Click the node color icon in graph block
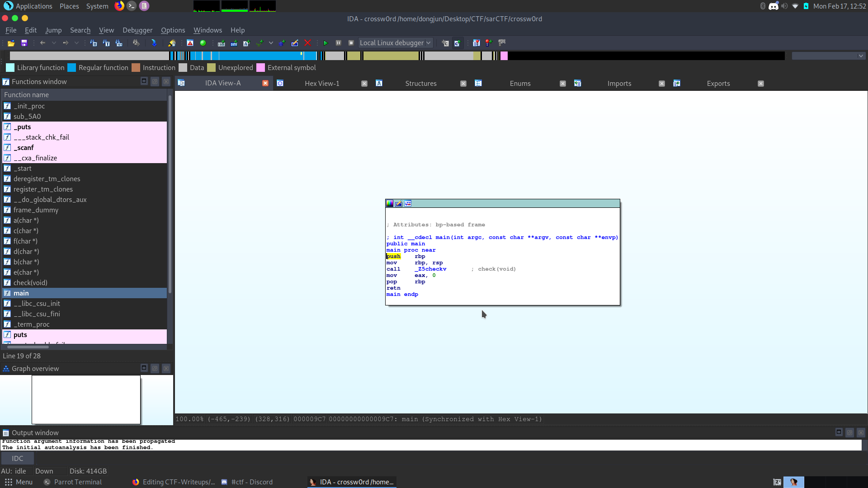Screen dimensions: 868x488 pos(390,204)
